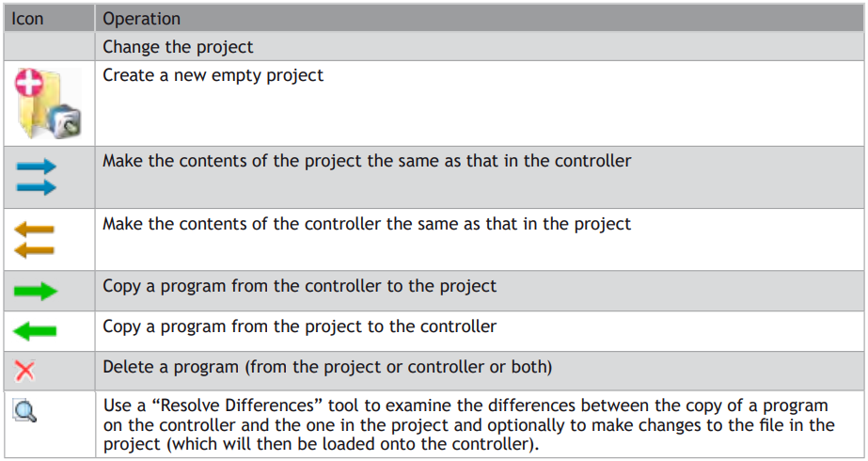The height and width of the screenshot is (461, 868).
Task: Click the Resolve Differences magnifier icon
Action: [x=24, y=412]
